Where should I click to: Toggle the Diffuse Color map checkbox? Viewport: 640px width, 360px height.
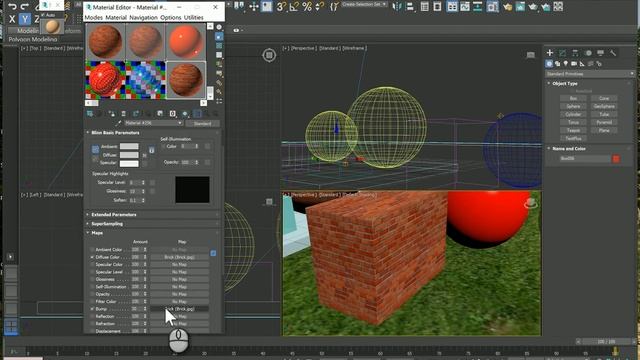(92, 257)
